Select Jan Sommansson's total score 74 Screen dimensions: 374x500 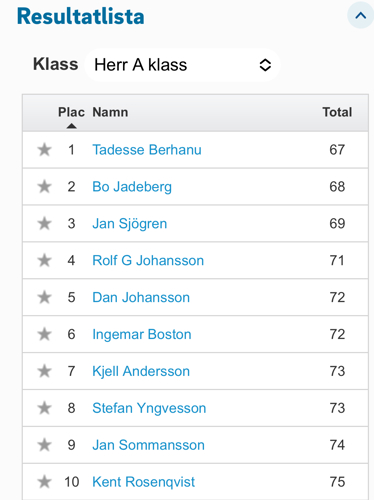tap(337, 445)
